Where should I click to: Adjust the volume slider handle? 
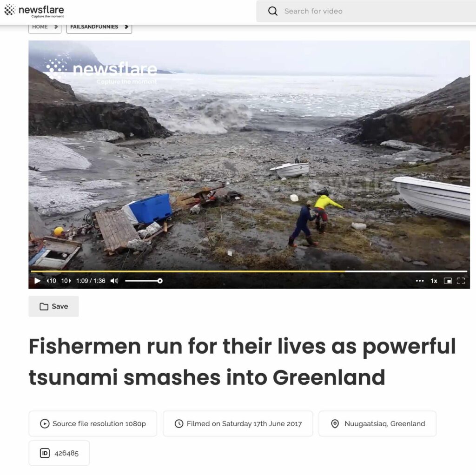point(160,281)
